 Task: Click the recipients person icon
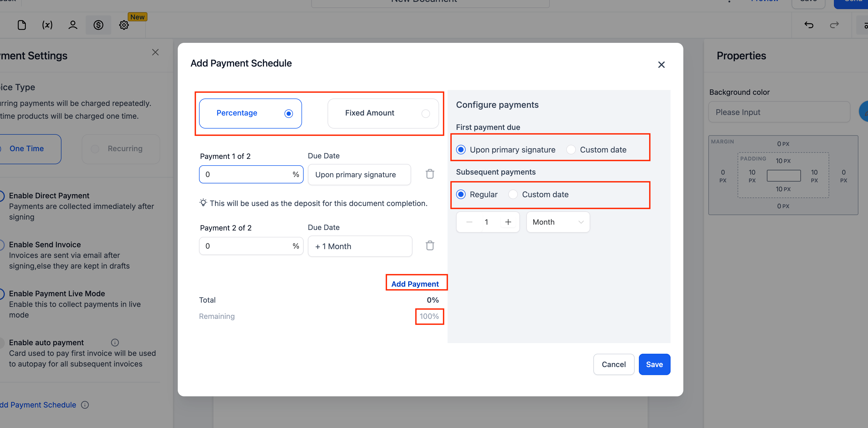point(73,25)
